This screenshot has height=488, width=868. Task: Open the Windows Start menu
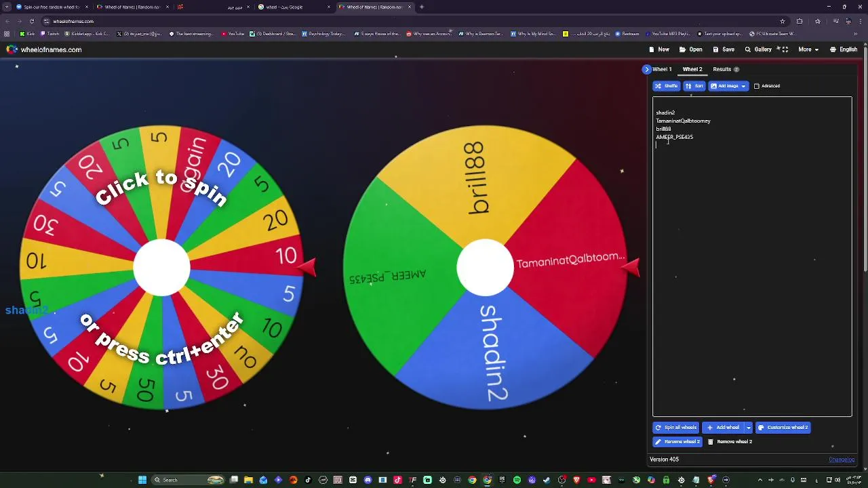point(142,480)
